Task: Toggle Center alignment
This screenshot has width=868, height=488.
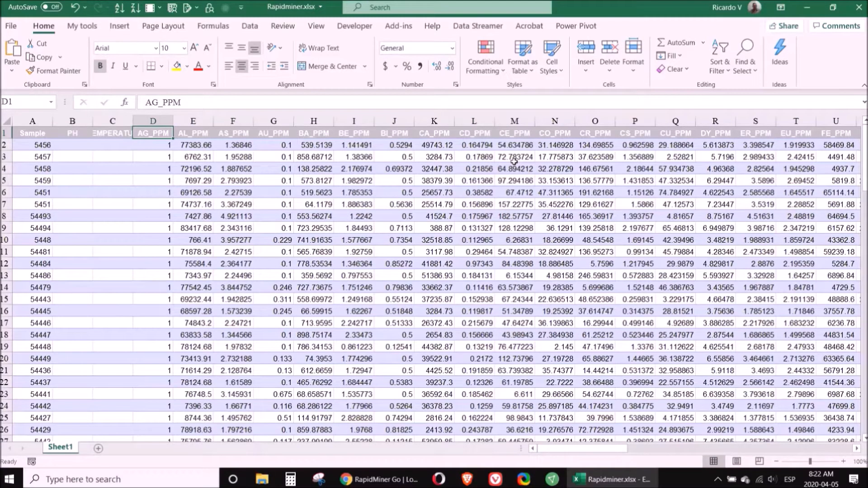Action: click(x=242, y=66)
